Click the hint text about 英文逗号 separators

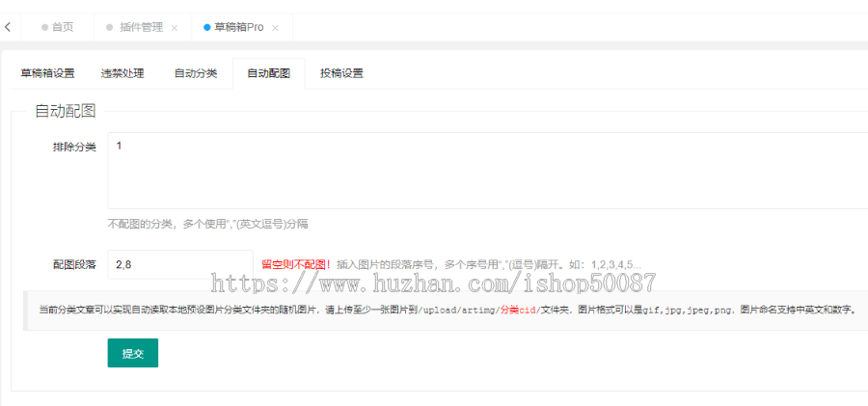point(207,225)
